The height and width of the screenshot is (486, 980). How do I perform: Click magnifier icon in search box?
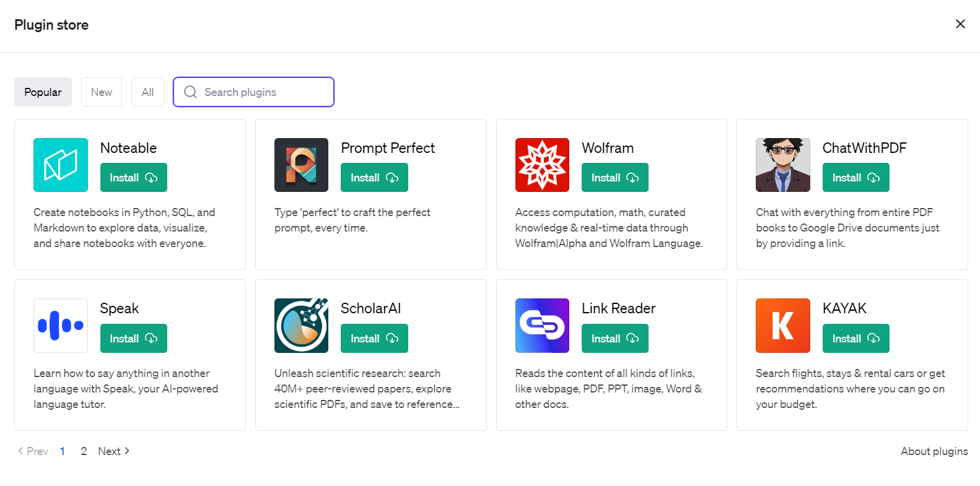pyautogui.click(x=191, y=92)
